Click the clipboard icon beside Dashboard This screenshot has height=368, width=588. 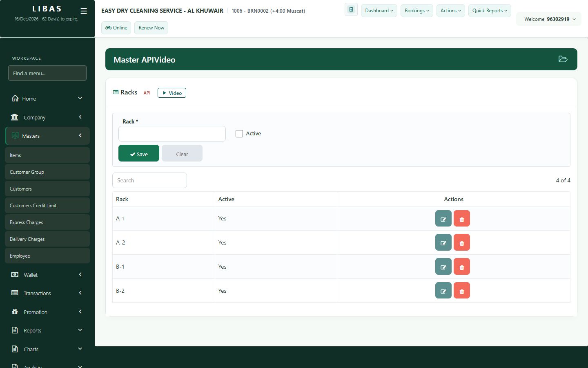tap(351, 10)
